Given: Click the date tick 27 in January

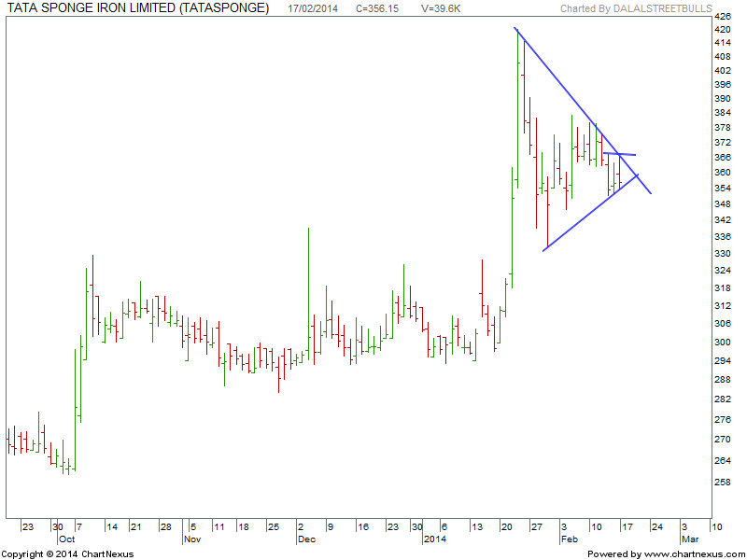Looking at the screenshot, I should (x=537, y=527).
